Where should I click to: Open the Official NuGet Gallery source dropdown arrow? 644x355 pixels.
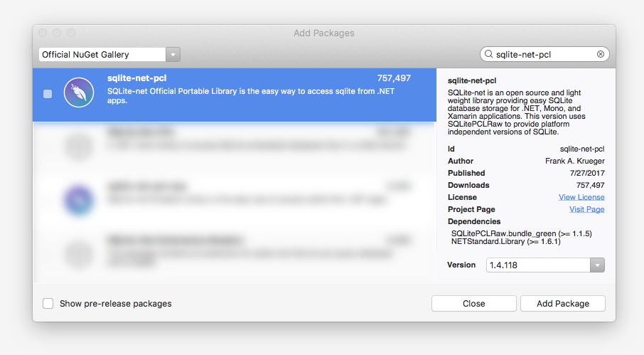173,55
